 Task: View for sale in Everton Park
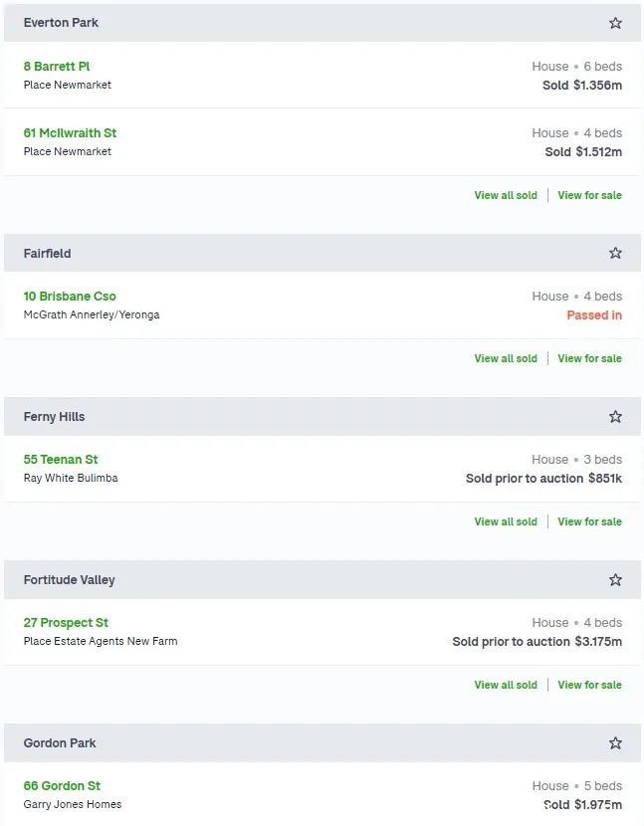589,195
